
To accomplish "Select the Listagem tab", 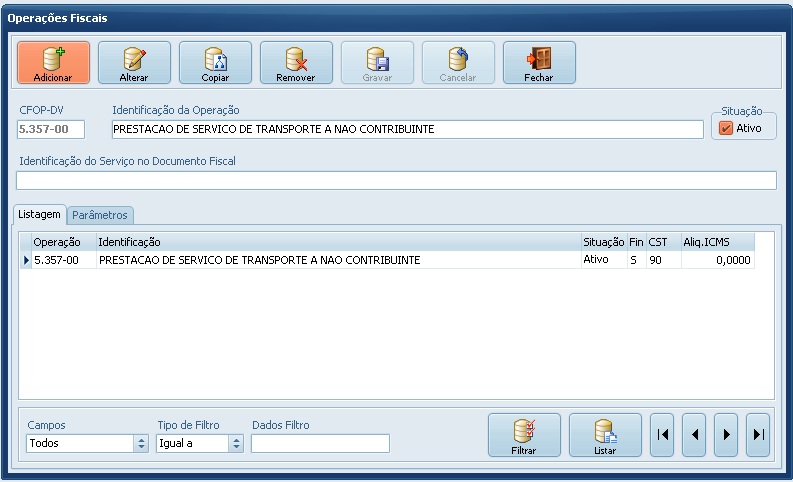I will coord(39,214).
